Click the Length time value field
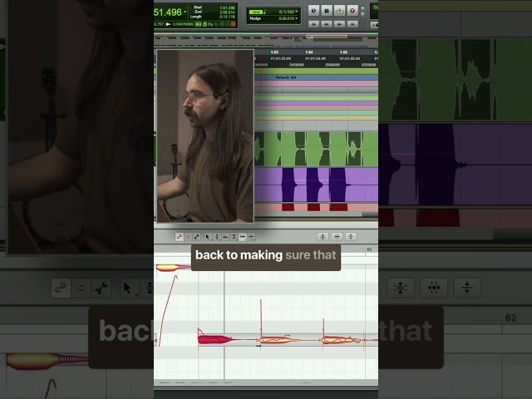 click(227, 17)
